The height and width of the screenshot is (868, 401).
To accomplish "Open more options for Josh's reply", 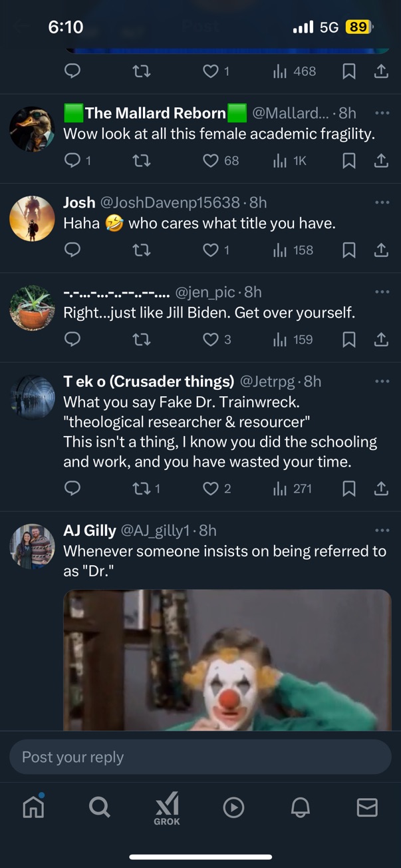I will coord(382,202).
